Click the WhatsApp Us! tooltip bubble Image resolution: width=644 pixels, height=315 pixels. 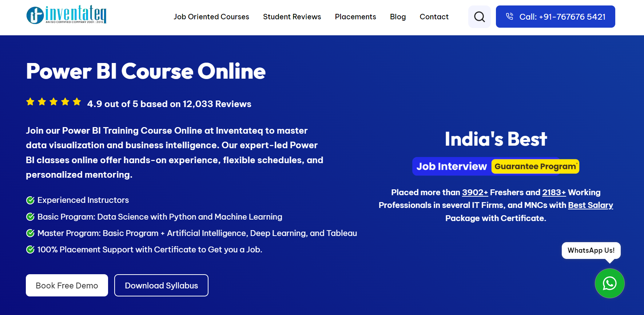[591, 251]
